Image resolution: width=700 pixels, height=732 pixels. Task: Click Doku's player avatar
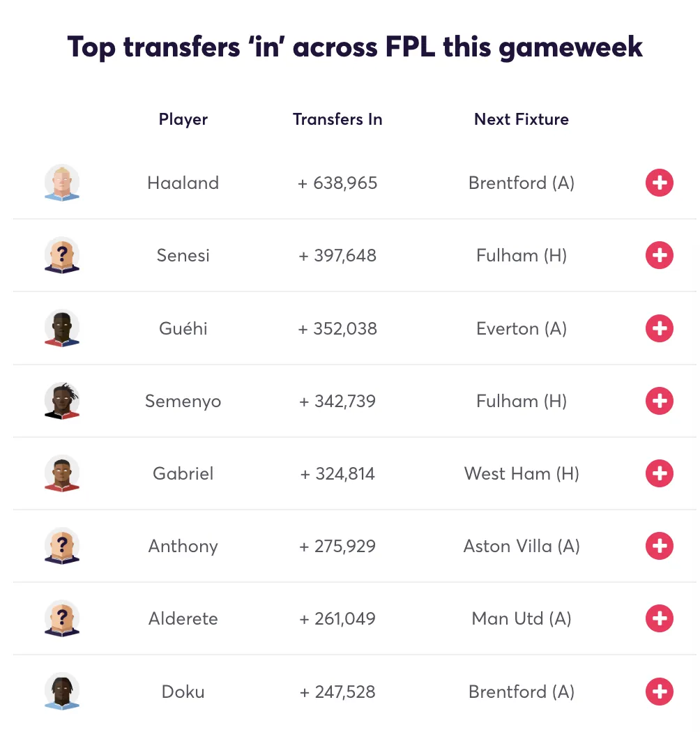point(62,692)
